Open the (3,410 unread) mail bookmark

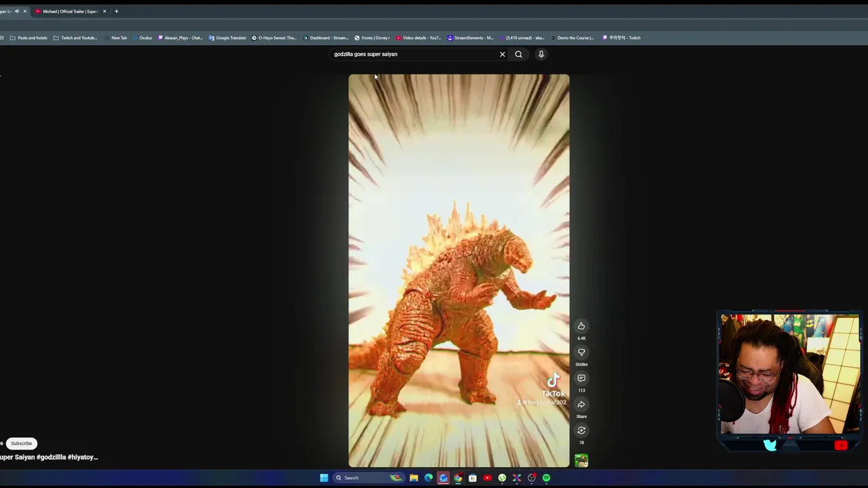(x=521, y=38)
